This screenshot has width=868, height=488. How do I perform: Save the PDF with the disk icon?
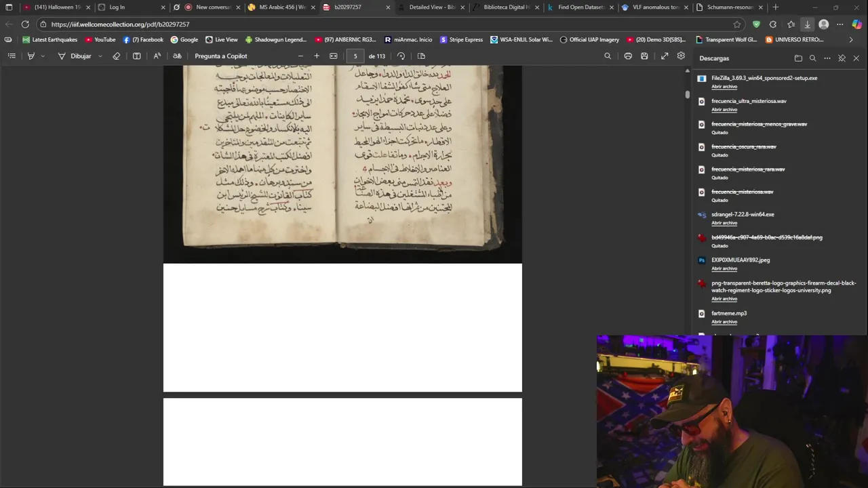point(644,56)
